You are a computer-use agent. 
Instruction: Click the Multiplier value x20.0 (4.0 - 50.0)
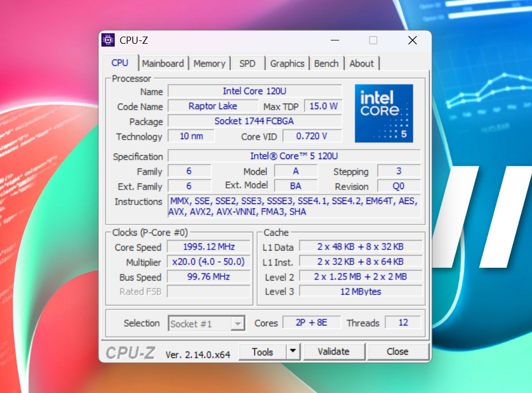tap(209, 262)
